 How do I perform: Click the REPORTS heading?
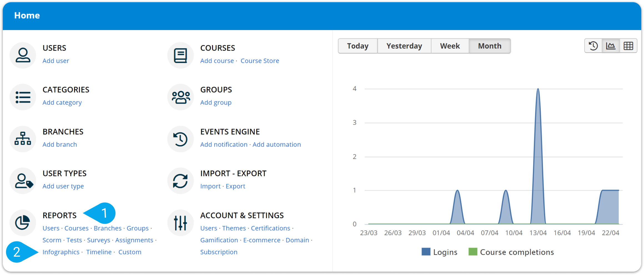pos(60,215)
